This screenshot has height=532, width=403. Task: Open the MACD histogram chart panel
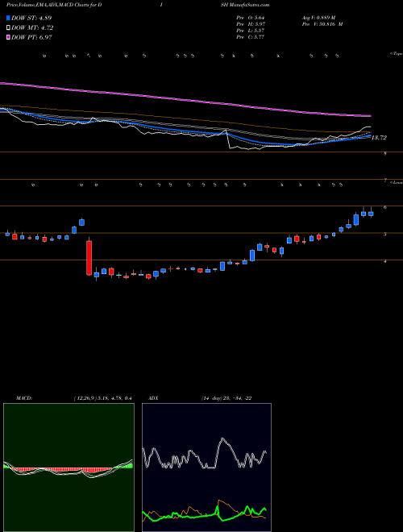point(69,468)
